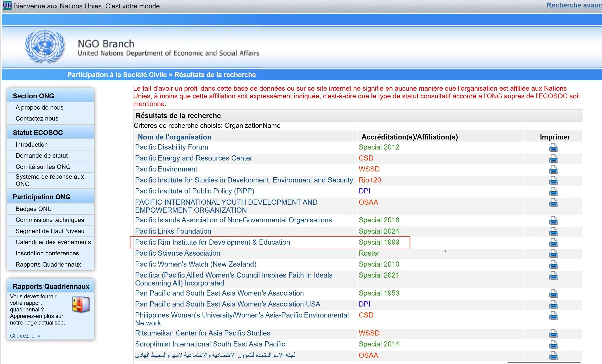Print PACIFIC INTERNATIONAL YOUTH DEVELOPMENT organization entry

click(553, 203)
